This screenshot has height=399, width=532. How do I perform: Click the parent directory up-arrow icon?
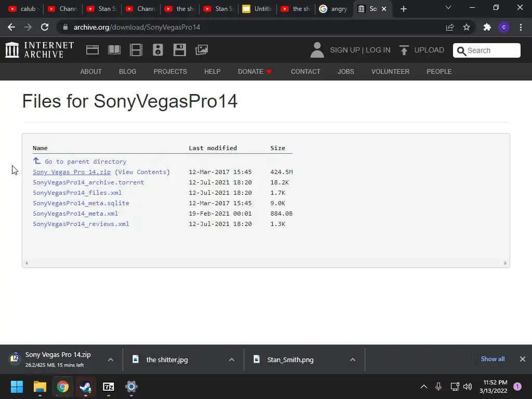point(37,161)
